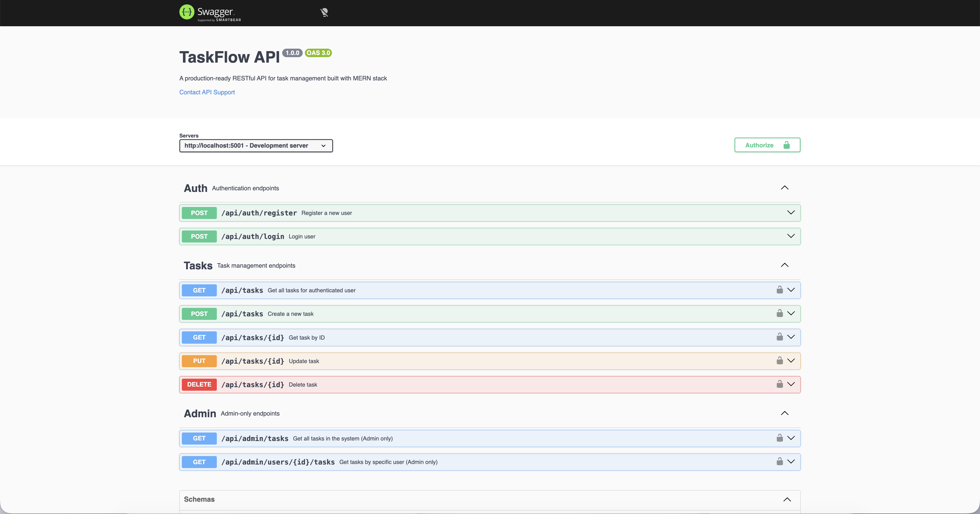Click lock icon on GET task by ID
Viewport: 980px width, 514px height.
point(780,337)
